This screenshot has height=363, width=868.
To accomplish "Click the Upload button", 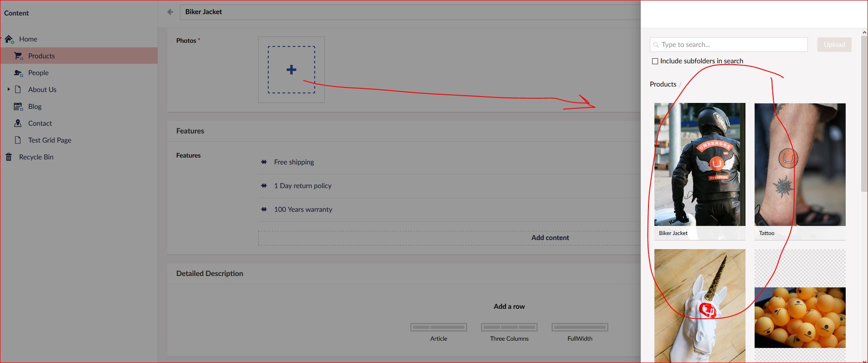I will [834, 45].
